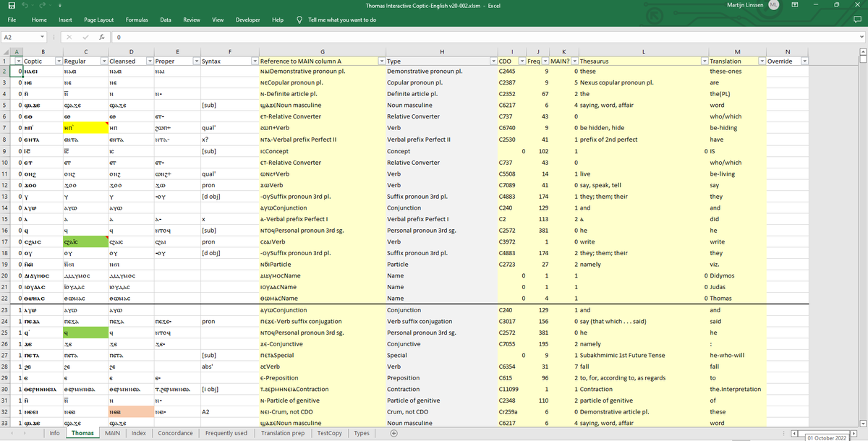This screenshot has width=868, height=441.
Task: Open the Translation column filter dropdown
Action: [761, 61]
